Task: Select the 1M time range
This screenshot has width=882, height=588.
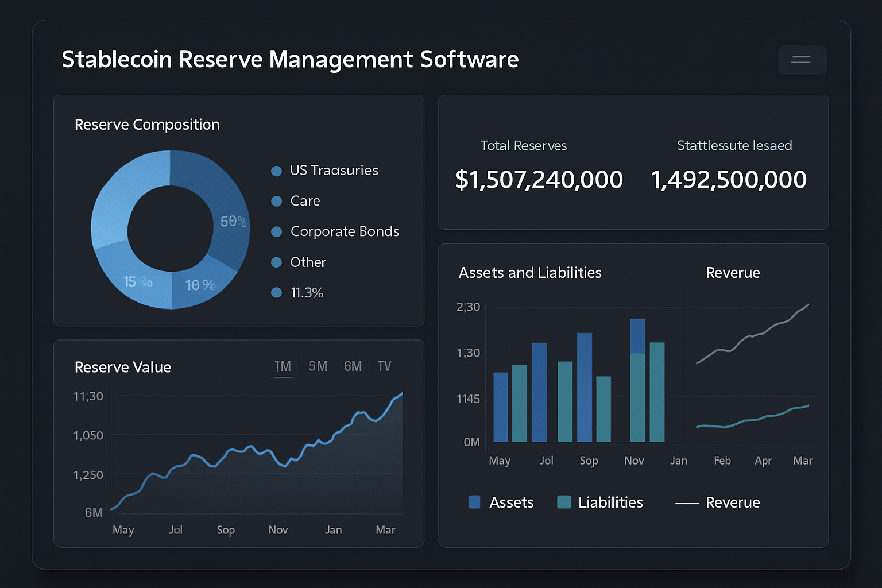Action: (283, 366)
